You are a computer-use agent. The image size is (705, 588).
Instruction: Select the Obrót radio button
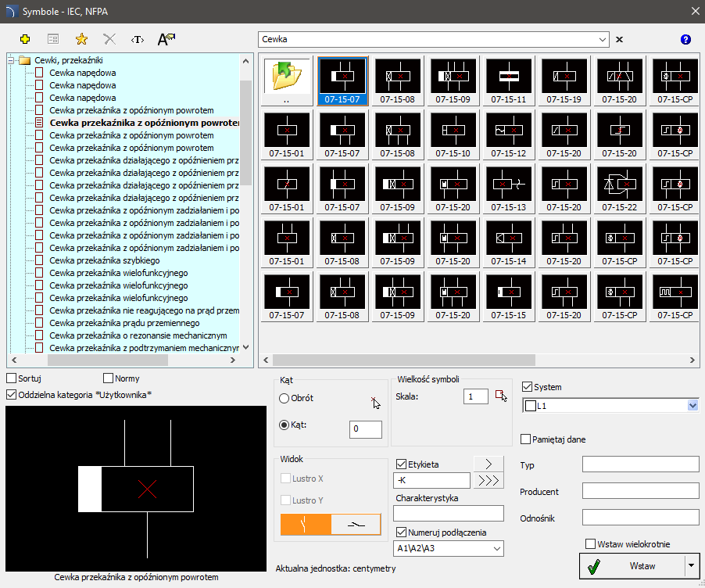[x=285, y=398]
